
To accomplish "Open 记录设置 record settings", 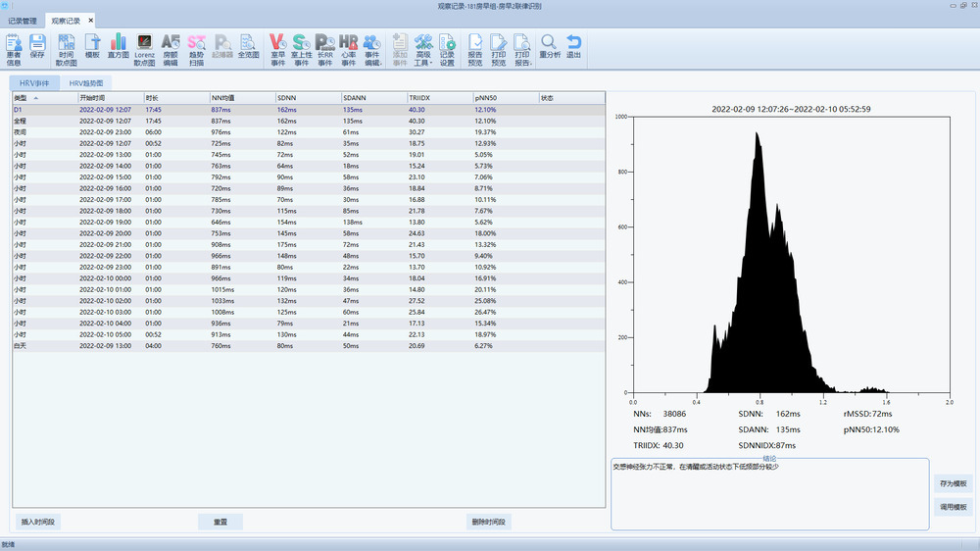I will [x=447, y=48].
